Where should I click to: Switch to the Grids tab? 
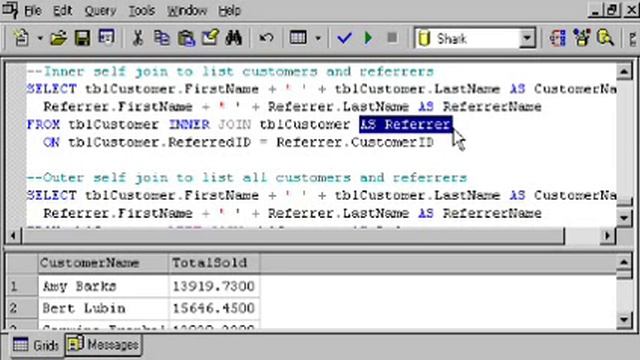pos(36,345)
